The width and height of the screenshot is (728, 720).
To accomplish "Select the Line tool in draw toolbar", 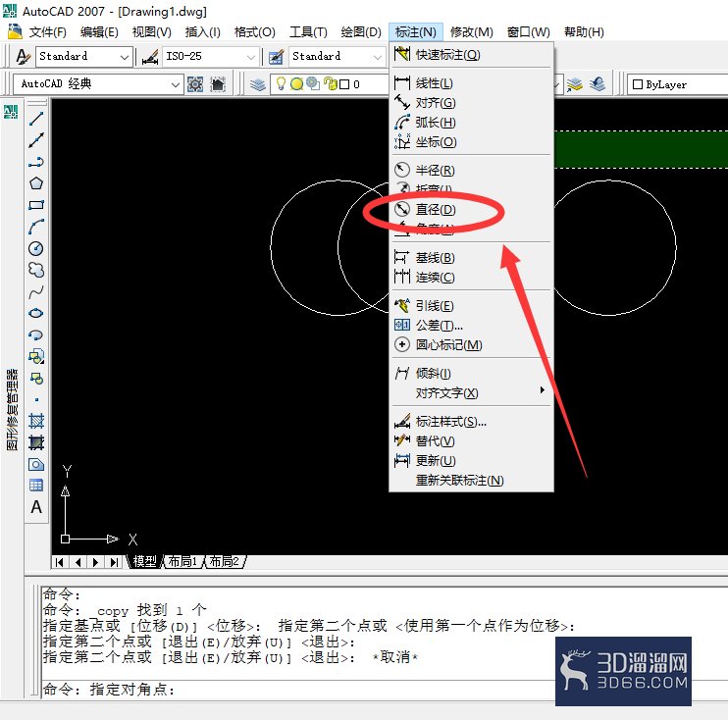I will pyautogui.click(x=36, y=119).
